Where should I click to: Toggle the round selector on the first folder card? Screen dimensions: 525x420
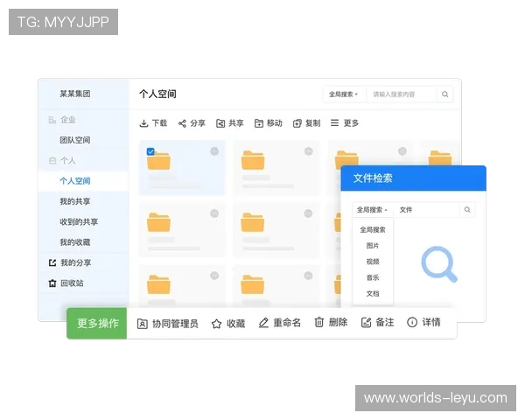[x=214, y=151]
